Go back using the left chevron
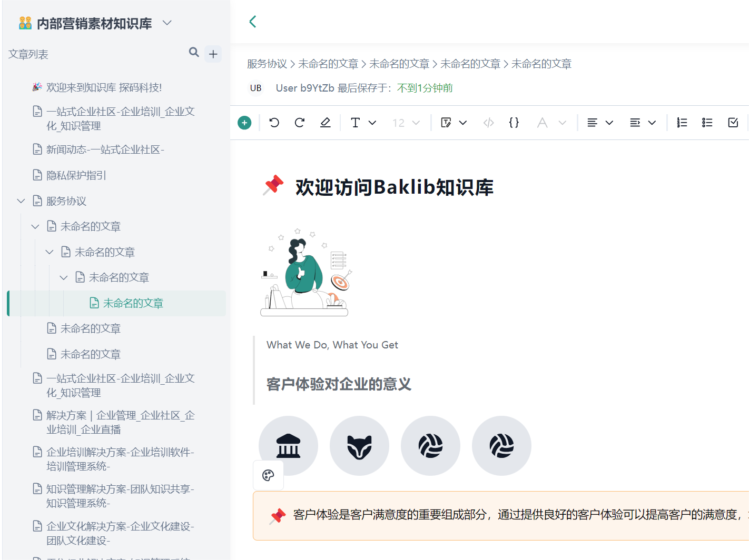The height and width of the screenshot is (560, 749). click(253, 22)
